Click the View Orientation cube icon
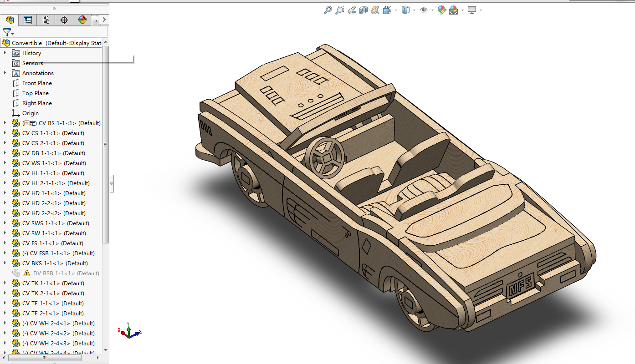Viewport: 635px width, 364px height. 387,10
